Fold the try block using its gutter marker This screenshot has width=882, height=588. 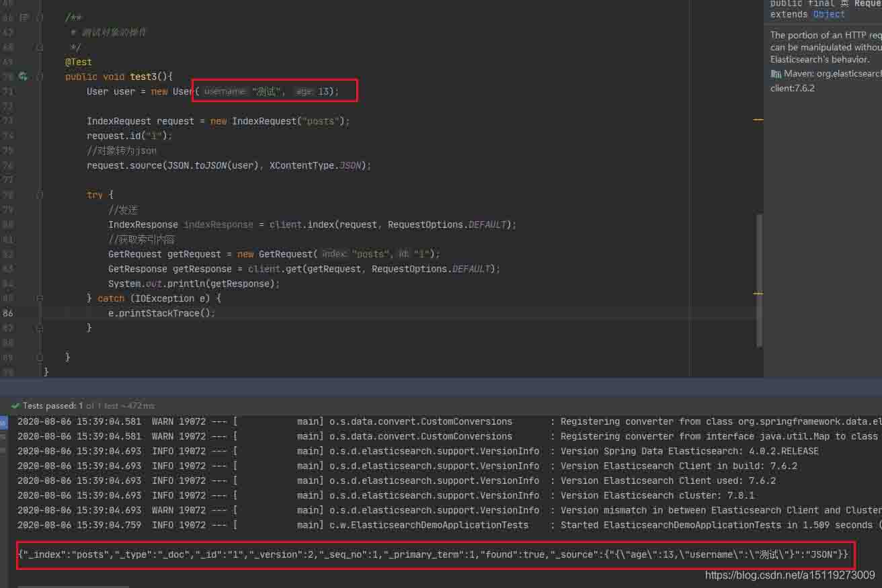click(x=40, y=195)
